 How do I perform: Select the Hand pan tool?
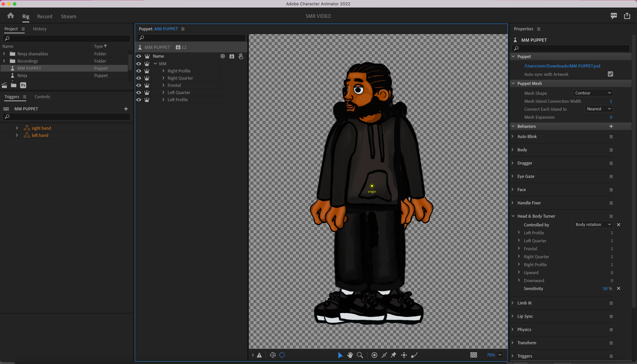(350, 355)
